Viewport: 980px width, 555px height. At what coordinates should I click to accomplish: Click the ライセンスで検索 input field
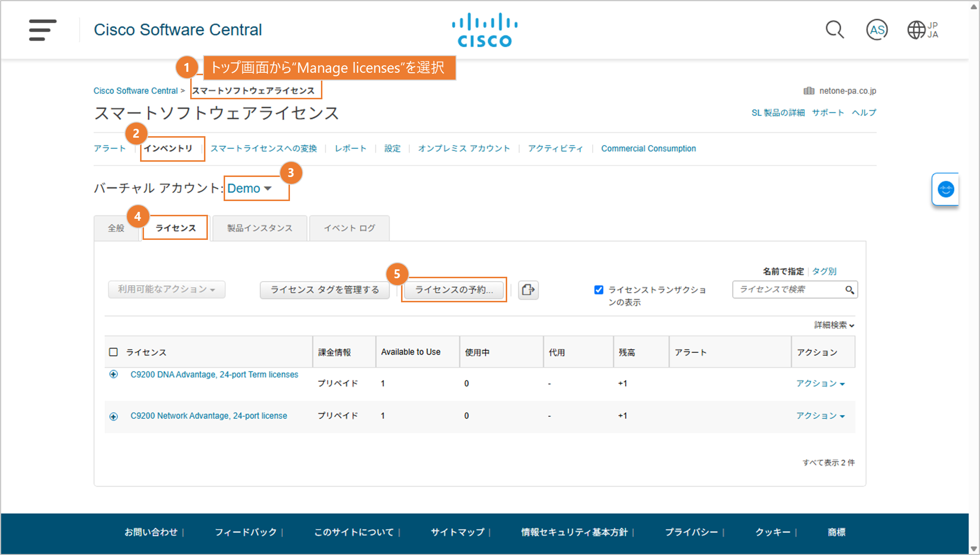(x=786, y=290)
